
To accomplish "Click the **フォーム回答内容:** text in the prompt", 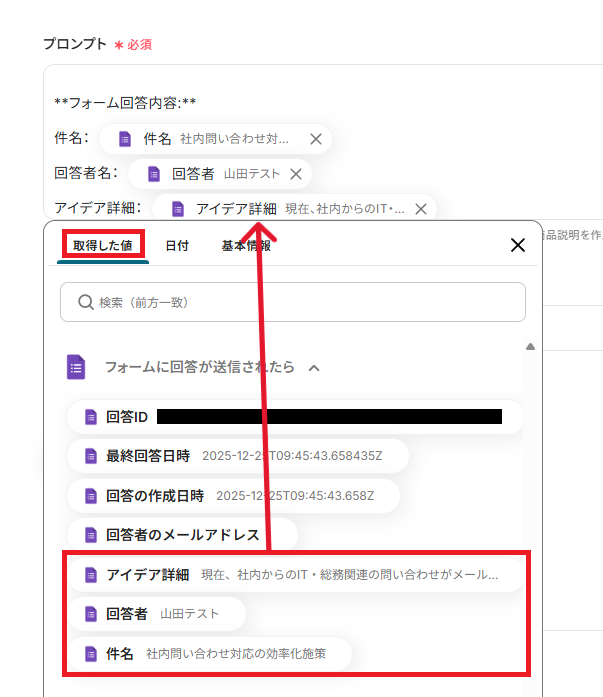I will [x=125, y=103].
